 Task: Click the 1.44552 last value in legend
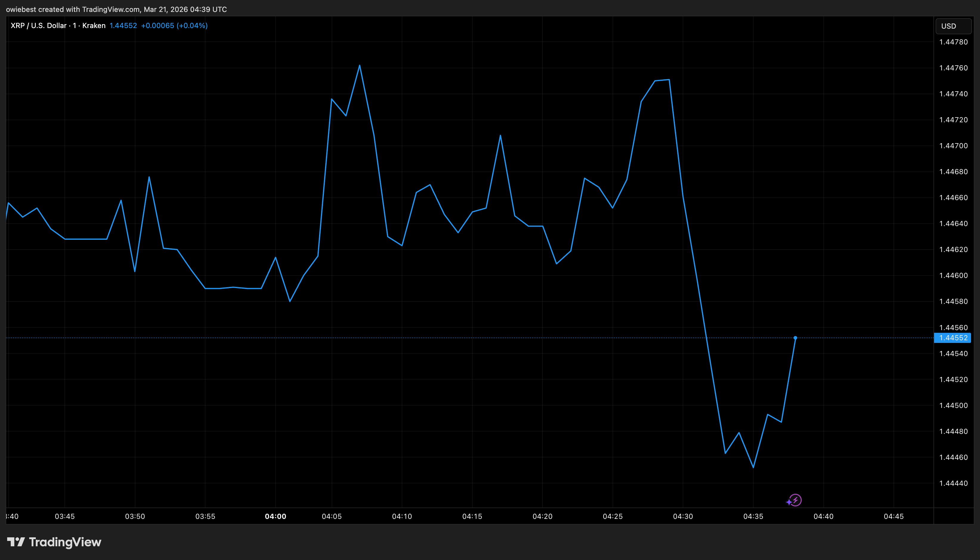coord(123,26)
